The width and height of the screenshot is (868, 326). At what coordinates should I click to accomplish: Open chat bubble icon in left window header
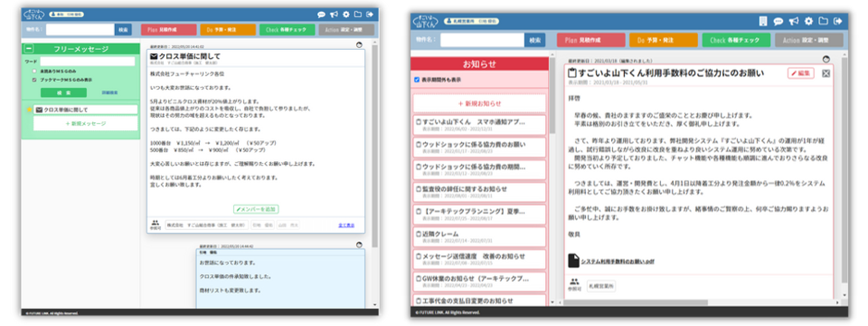coord(321,14)
